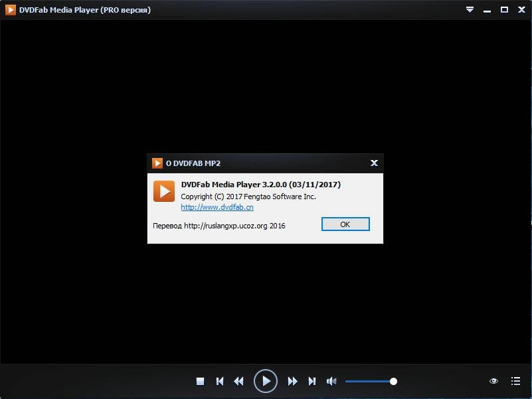The width and height of the screenshot is (532, 399).
Task: Click the 'О DVDFAB MP2' dialog title
Action: tap(193, 163)
